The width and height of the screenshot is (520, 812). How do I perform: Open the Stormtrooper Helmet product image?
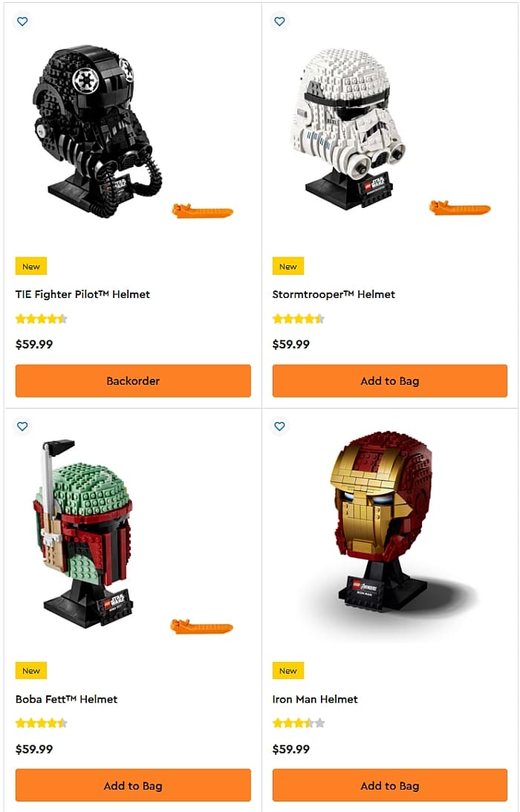pos(348,129)
